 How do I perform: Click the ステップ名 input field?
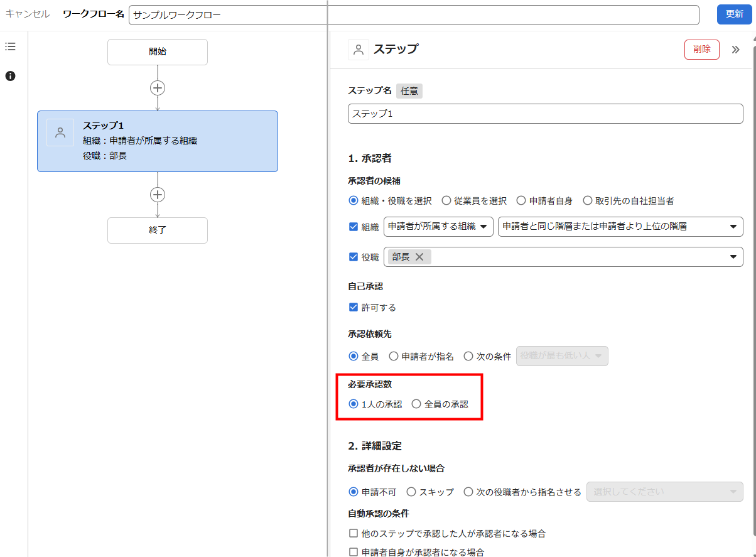(x=545, y=114)
